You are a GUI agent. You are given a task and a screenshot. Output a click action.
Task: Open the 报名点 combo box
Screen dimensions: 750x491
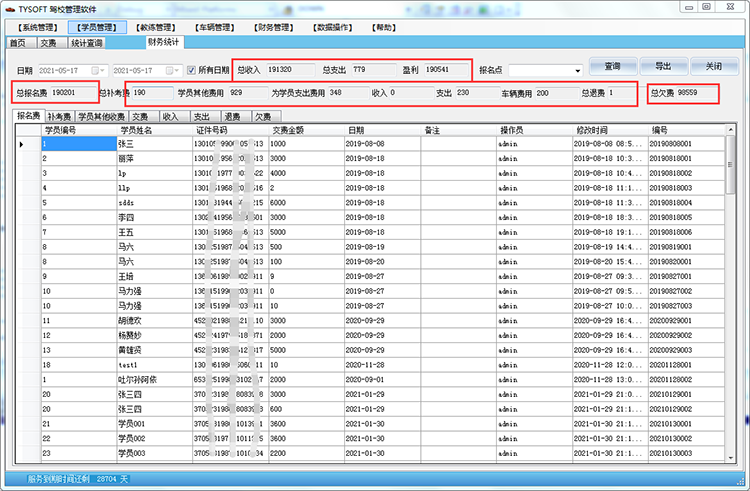tap(578, 71)
